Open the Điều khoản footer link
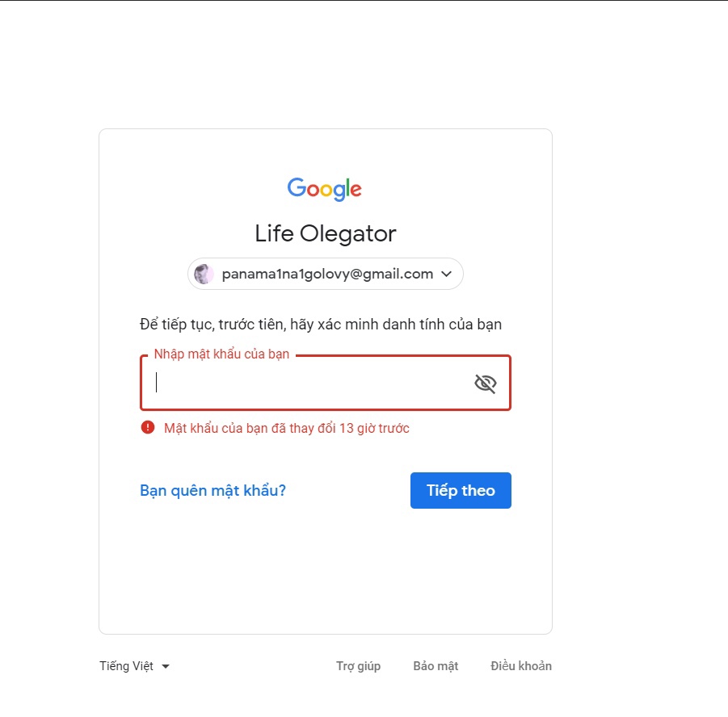Image resolution: width=728 pixels, height=717 pixels. tap(521, 666)
